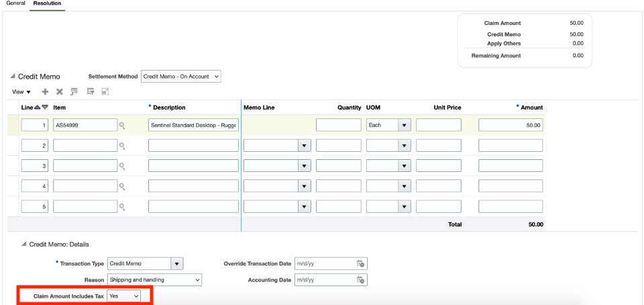Open UOM dropdown in line 5
Viewport: 644px width, 305px height.
pos(405,206)
